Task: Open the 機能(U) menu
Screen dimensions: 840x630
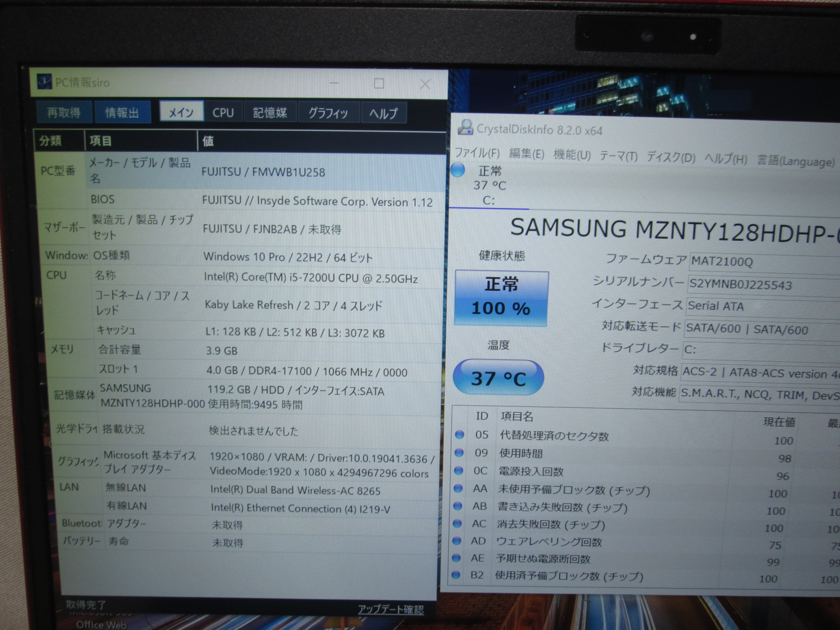Action: 572,155
